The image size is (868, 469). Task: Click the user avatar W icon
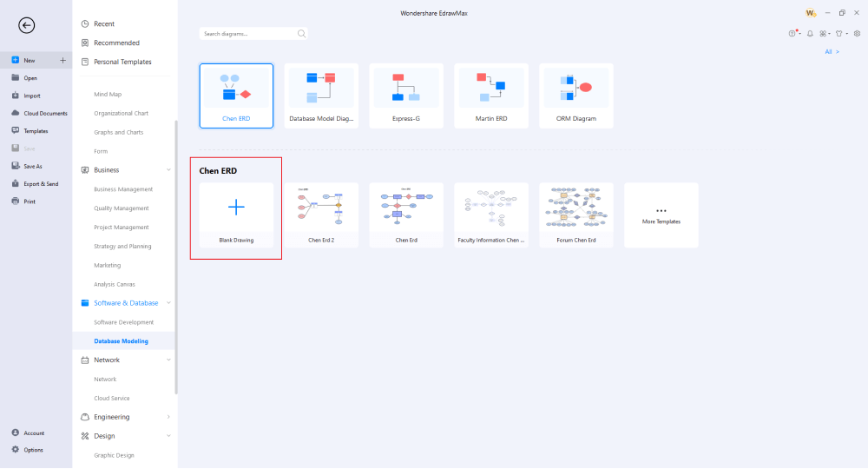click(811, 13)
